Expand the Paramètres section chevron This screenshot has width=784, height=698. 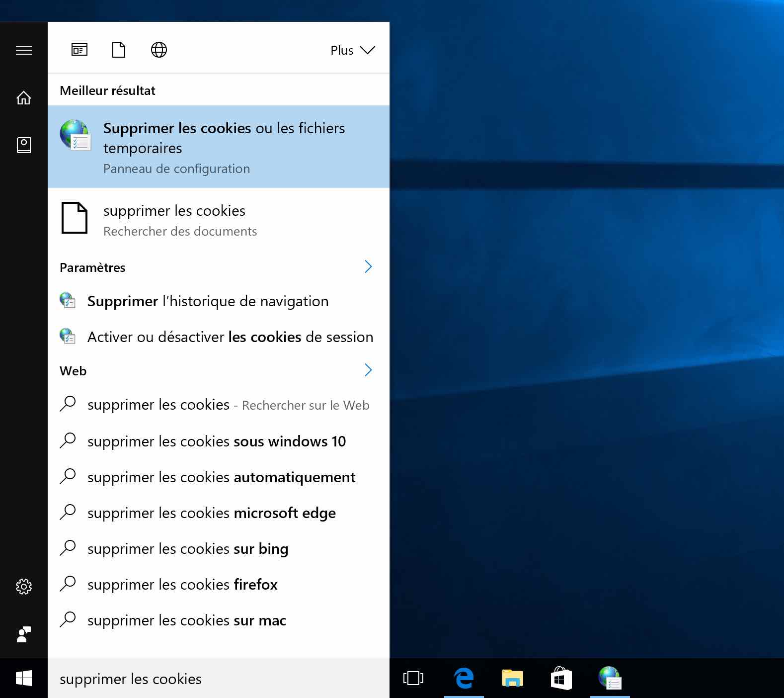tap(368, 267)
